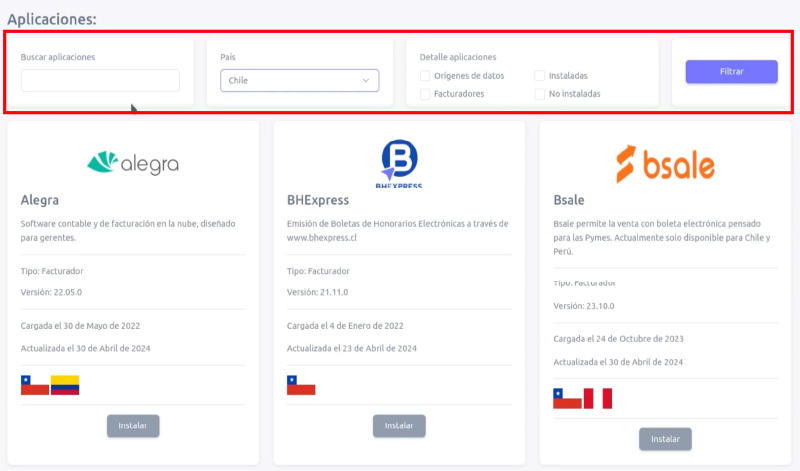Click the Colombia flag on Alegra card
800x471 pixels.
point(65,385)
